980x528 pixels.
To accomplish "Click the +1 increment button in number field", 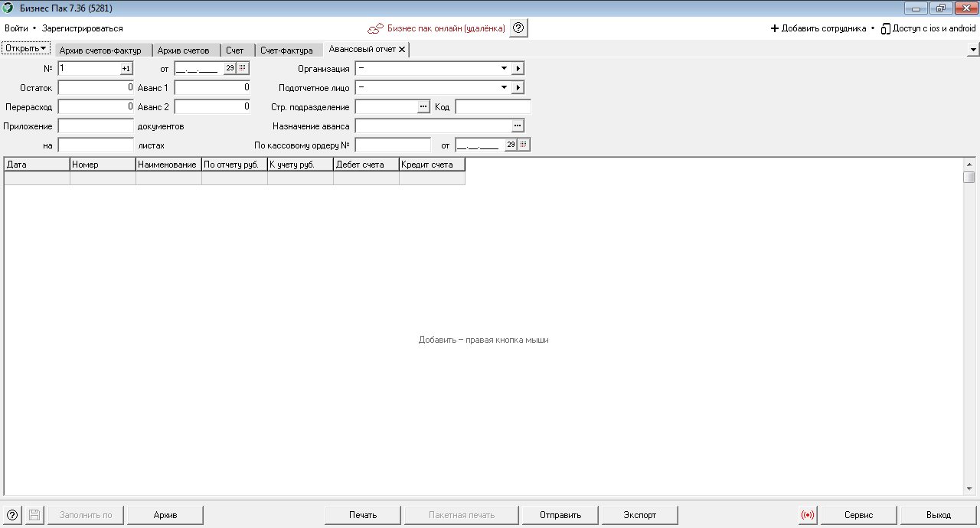I will point(126,68).
